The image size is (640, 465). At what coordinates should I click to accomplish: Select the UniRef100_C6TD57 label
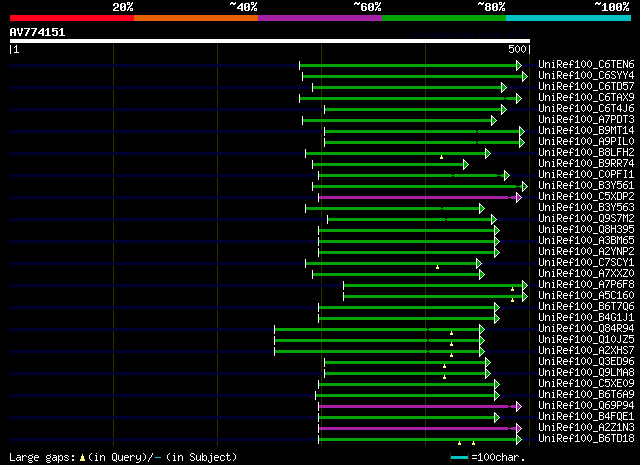[x=586, y=87]
